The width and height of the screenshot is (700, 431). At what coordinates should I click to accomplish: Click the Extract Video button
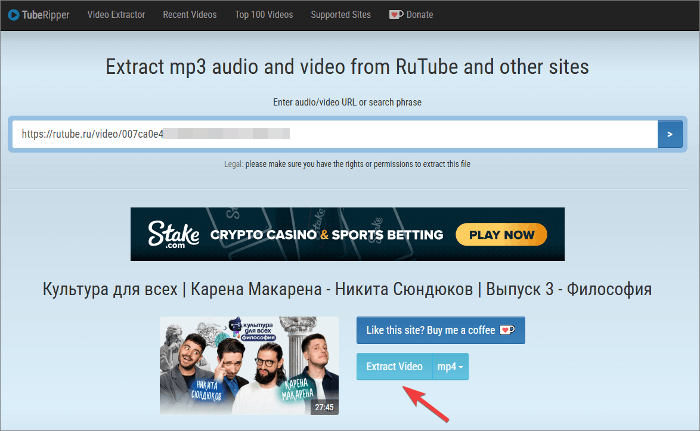[394, 366]
